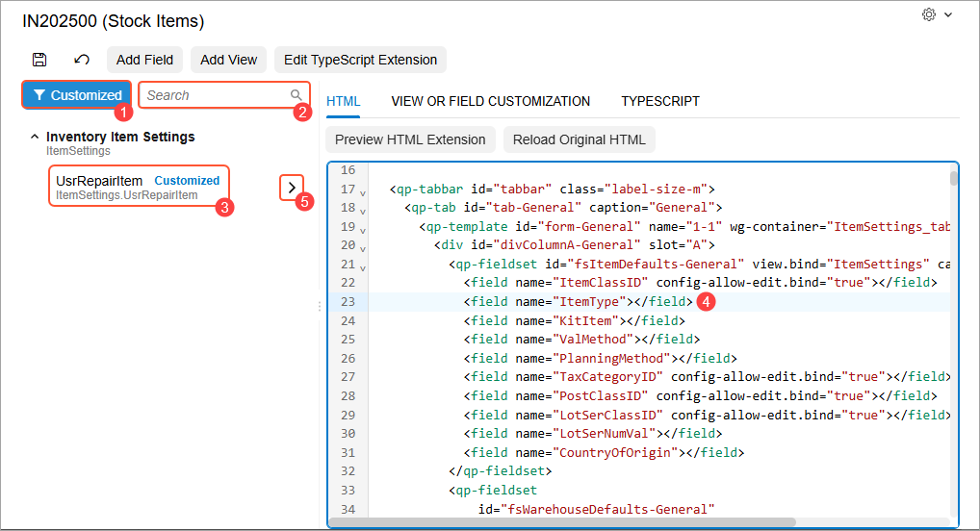Click the splitter handle between panels
980x531 pixels.
(320, 306)
